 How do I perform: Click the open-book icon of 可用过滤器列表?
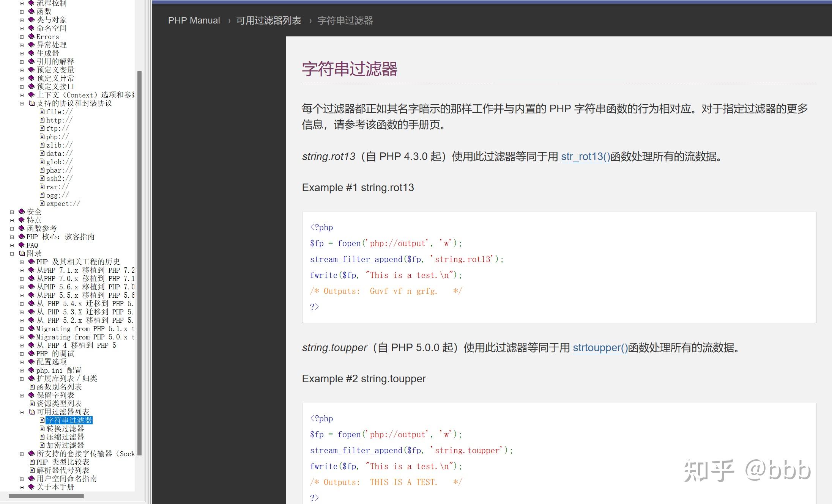point(32,412)
